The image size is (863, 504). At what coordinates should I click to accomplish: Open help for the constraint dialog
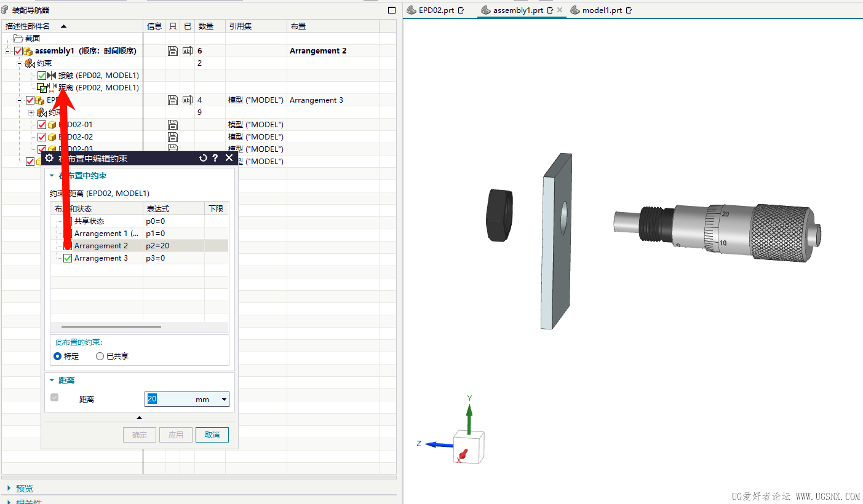pos(215,158)
